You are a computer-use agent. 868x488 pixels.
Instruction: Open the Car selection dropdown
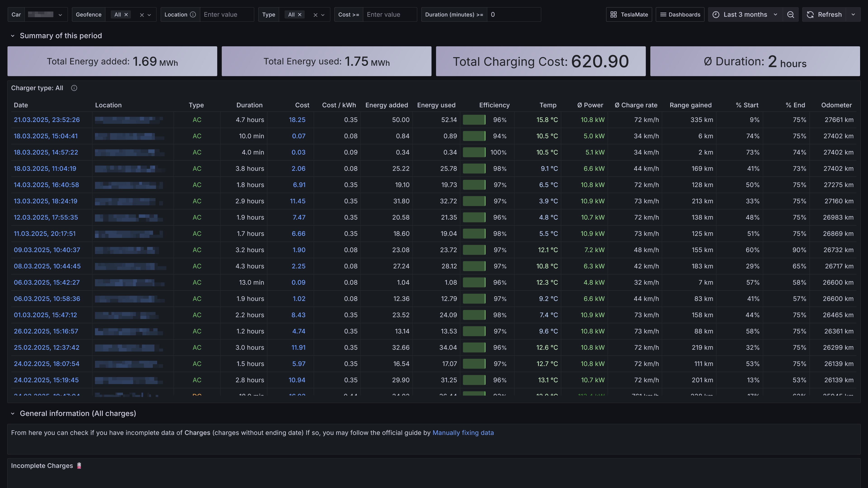46,14
